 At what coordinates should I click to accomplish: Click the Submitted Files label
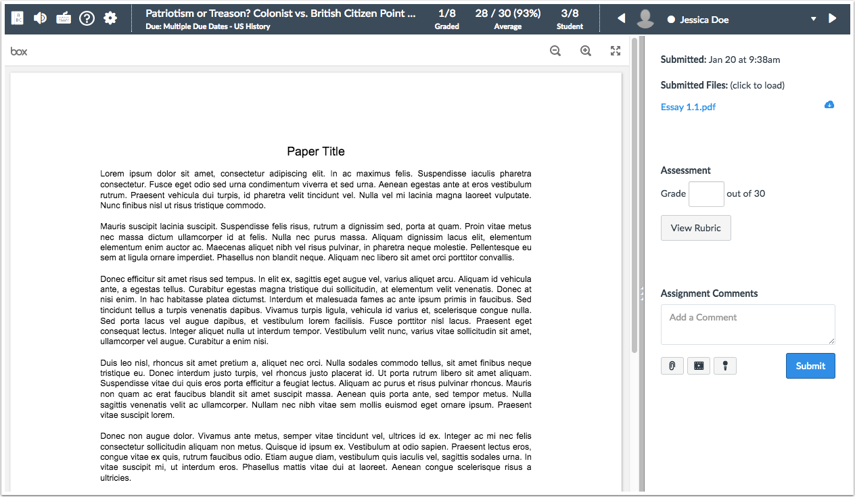click(x=694, y=85)
